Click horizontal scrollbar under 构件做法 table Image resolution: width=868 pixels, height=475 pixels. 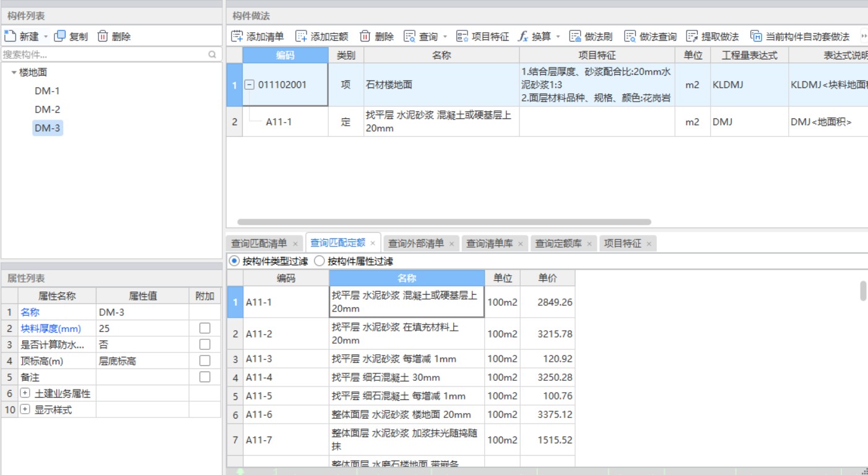tap(444, 222)
